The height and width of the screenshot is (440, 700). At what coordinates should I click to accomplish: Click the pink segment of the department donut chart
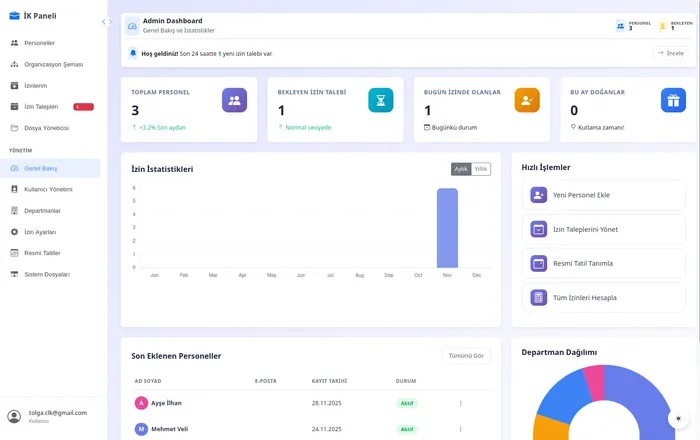(x=593, y=380)
